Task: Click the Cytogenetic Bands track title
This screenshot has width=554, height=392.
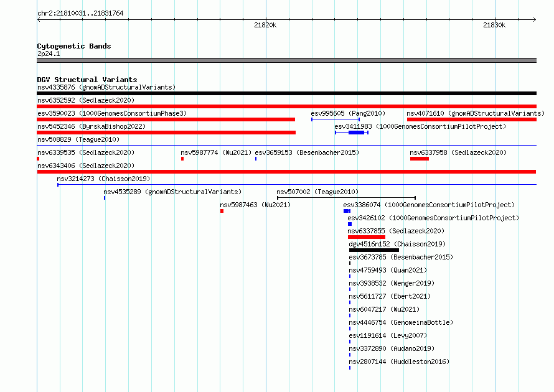Action: (74, 46)
